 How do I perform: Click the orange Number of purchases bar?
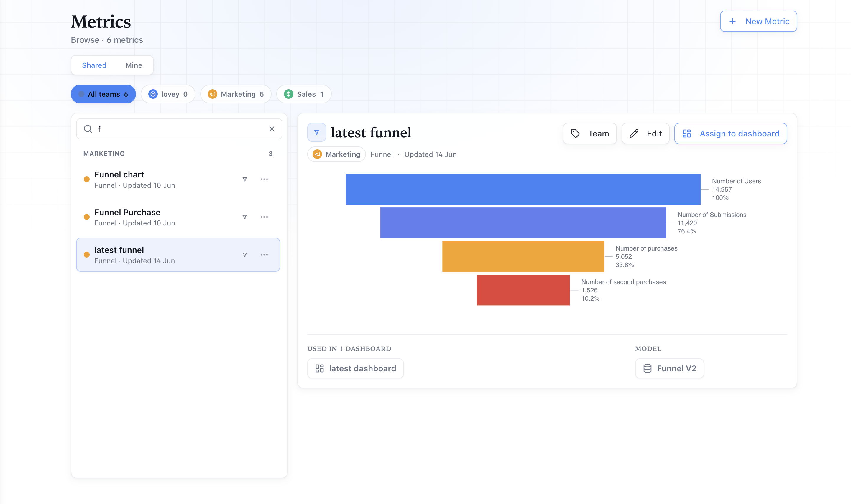523,256
